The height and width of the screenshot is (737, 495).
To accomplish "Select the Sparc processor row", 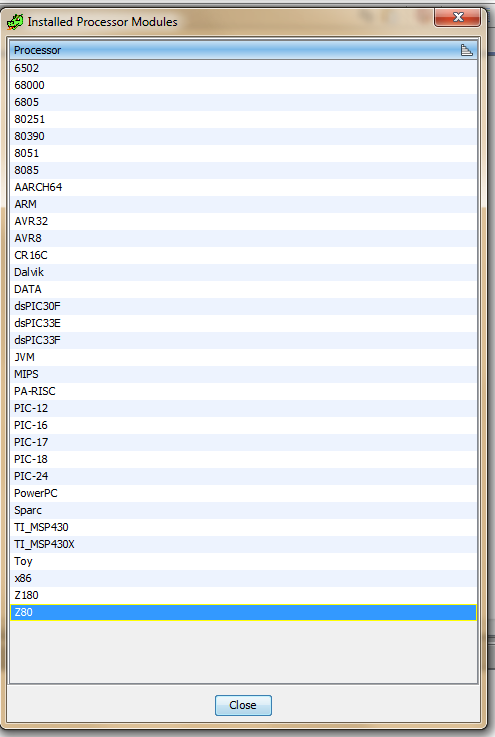I will (243, 510).
